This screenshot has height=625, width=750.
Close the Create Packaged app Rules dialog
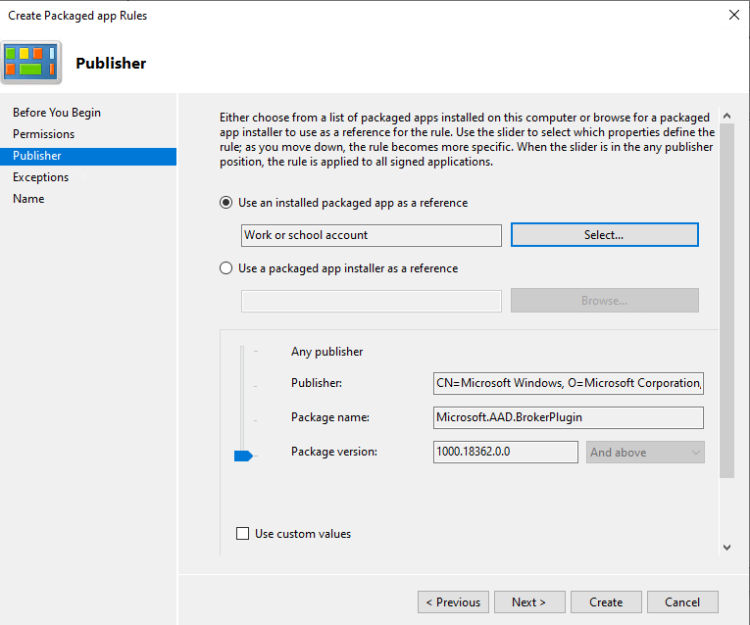[734, 15]
